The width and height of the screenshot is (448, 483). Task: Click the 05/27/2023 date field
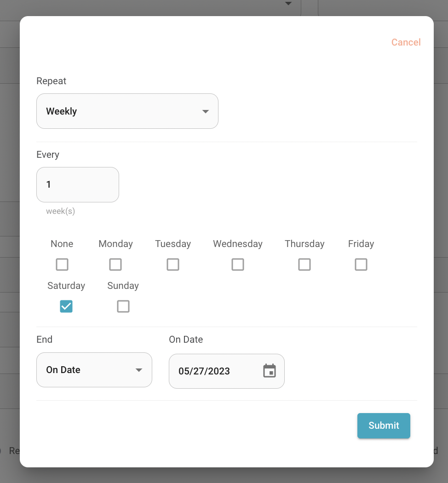[227, 371]
